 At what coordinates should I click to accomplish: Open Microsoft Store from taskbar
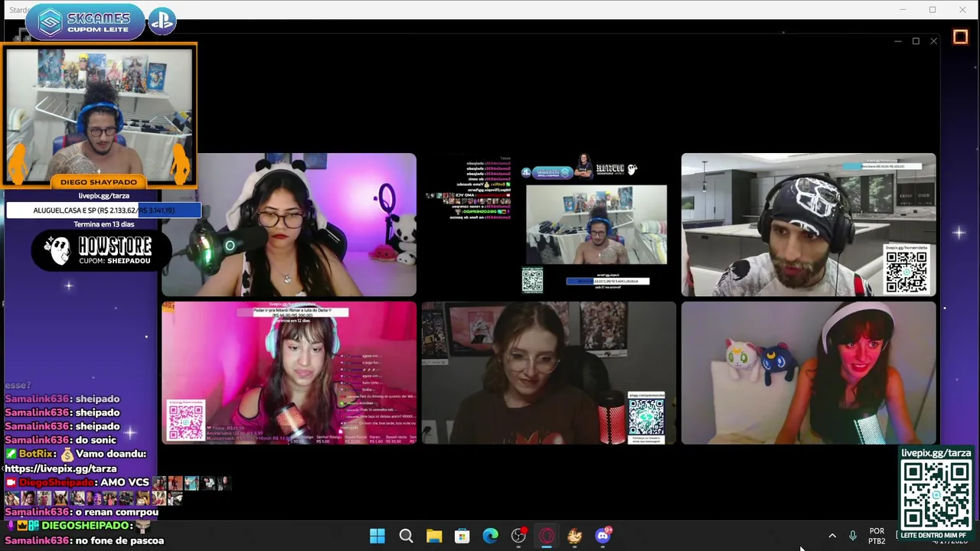[462, 536]
